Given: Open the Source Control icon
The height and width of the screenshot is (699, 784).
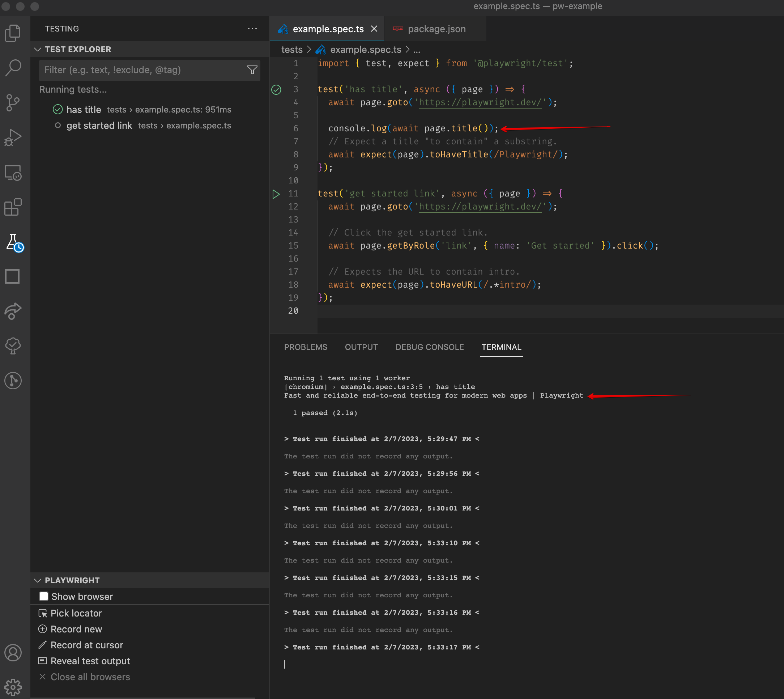Looking at the screenshot, I should pyautogui.click(x=13, y=102).
